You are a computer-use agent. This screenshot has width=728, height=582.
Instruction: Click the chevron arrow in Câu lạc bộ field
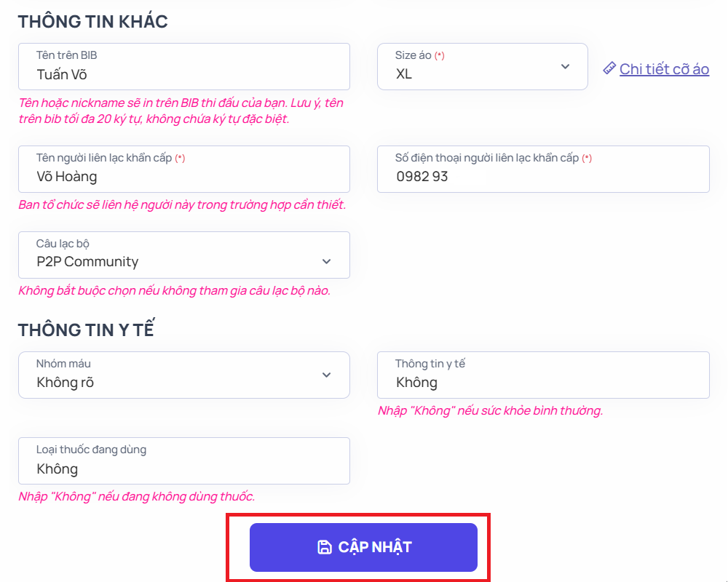tap(326, 261)
